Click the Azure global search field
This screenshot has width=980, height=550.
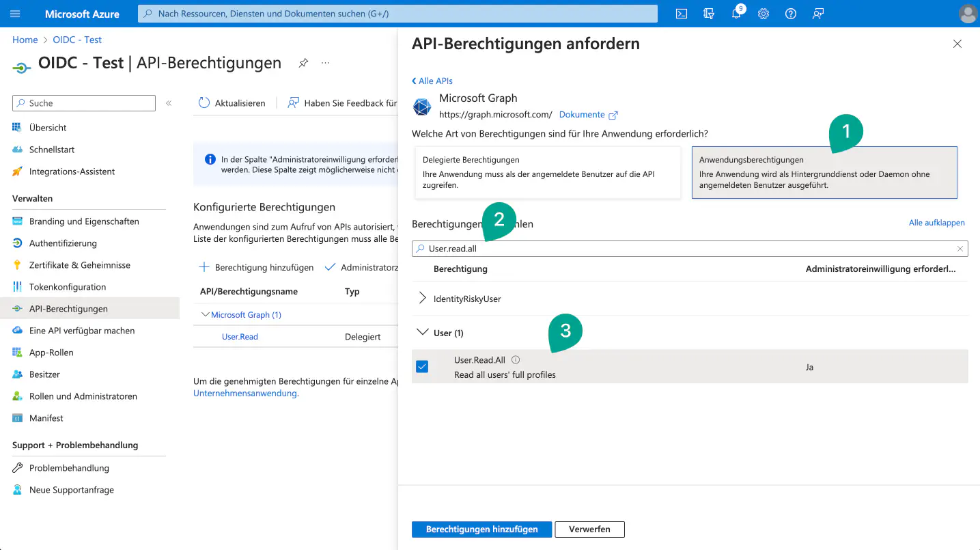pos(397,14)
